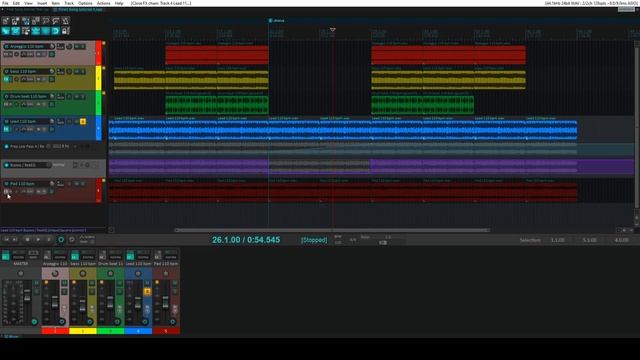The width and height of the screenshot is (640, 360).
Task: Click the Pad track name field
Action: [29, 184]
